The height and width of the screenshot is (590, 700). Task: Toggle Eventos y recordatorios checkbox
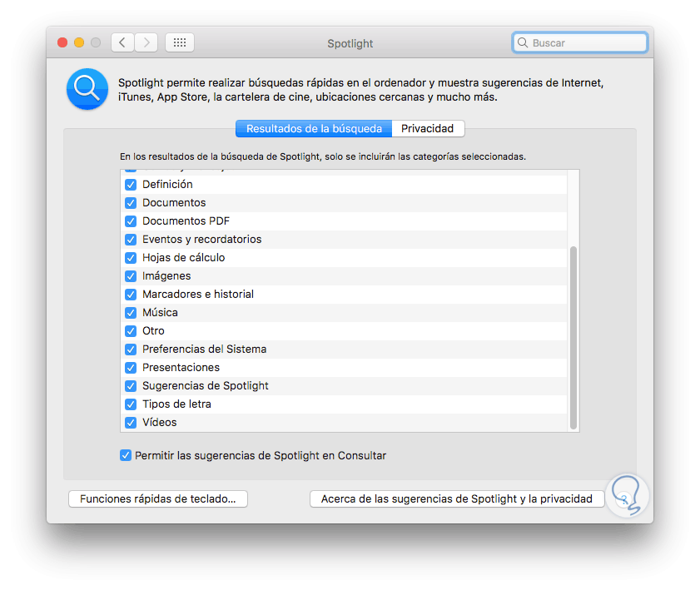[131, 239]
